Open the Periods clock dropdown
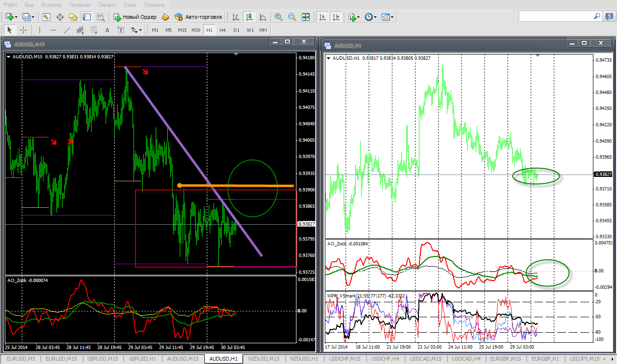 point(370,17)
